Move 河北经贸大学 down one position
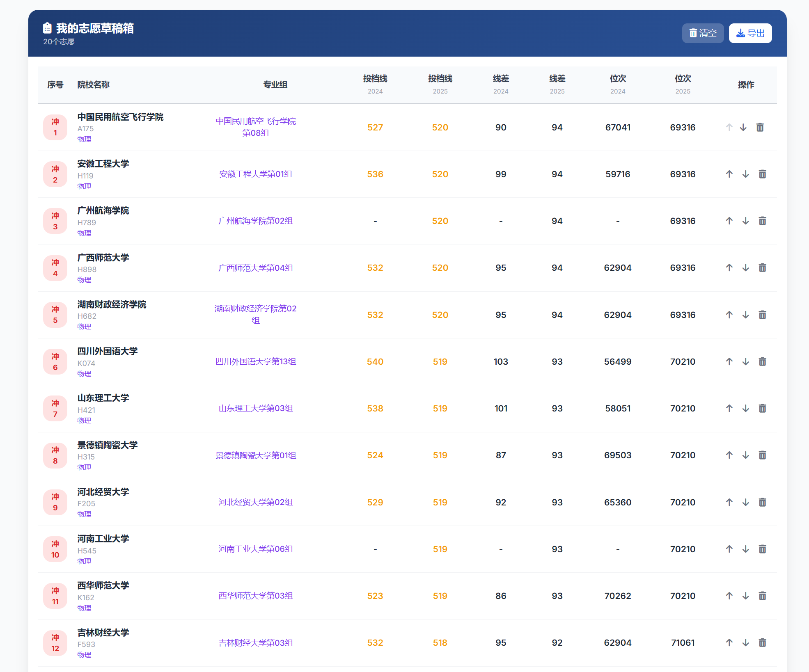 coord(746,503)
